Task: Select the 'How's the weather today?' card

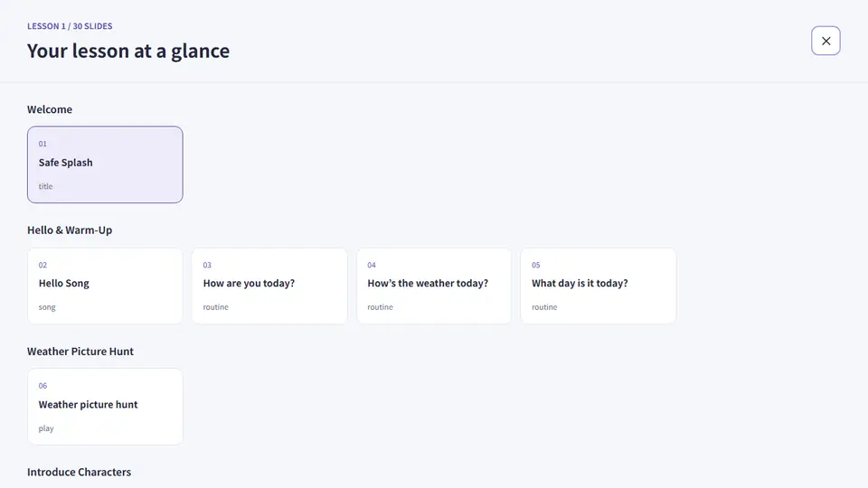Action: 434,286
